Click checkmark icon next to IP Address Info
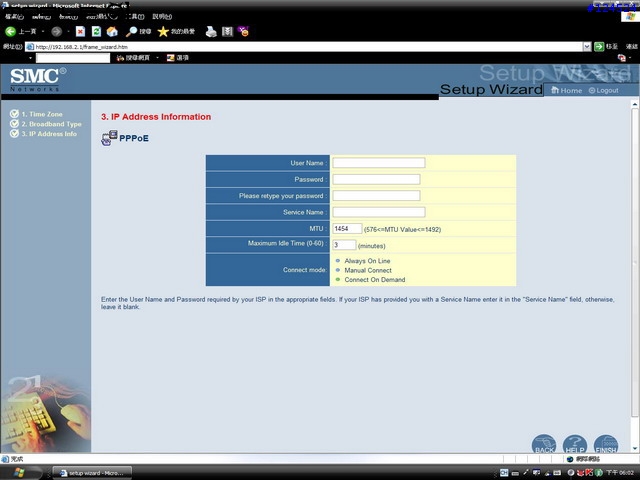The height and width of the screenshot is (480, 640). tap(14, 133)
